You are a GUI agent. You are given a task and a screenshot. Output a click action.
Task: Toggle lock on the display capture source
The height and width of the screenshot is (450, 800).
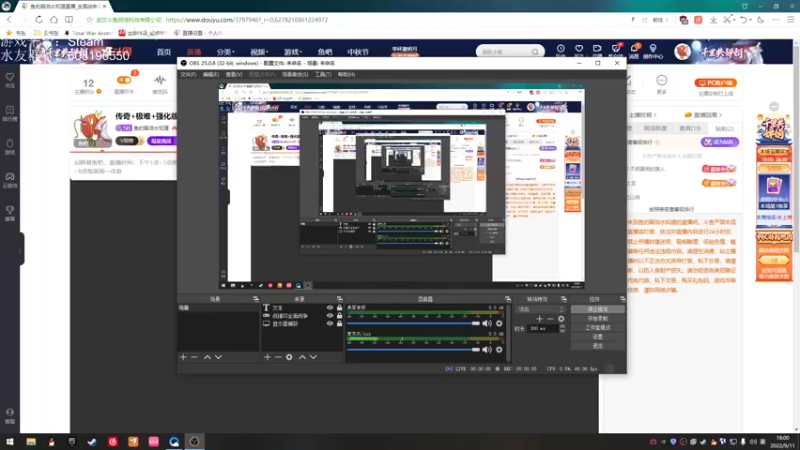coord(339,323)
